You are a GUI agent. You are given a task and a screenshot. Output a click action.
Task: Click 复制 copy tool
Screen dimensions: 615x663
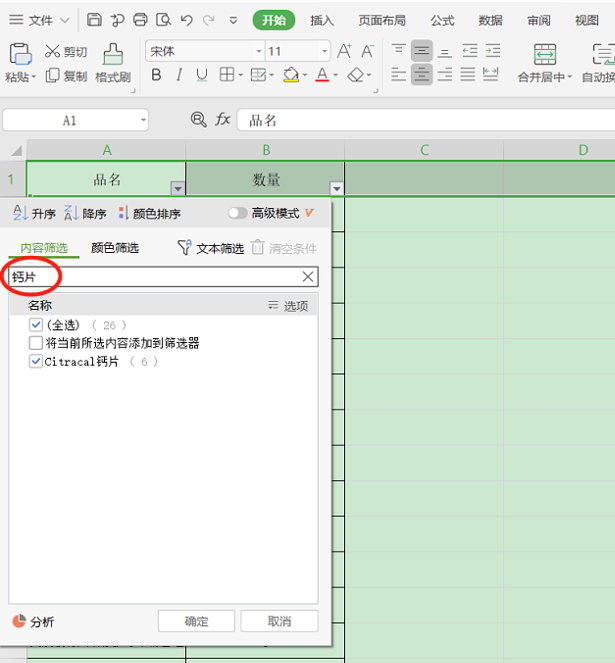[x=66, y=76]
